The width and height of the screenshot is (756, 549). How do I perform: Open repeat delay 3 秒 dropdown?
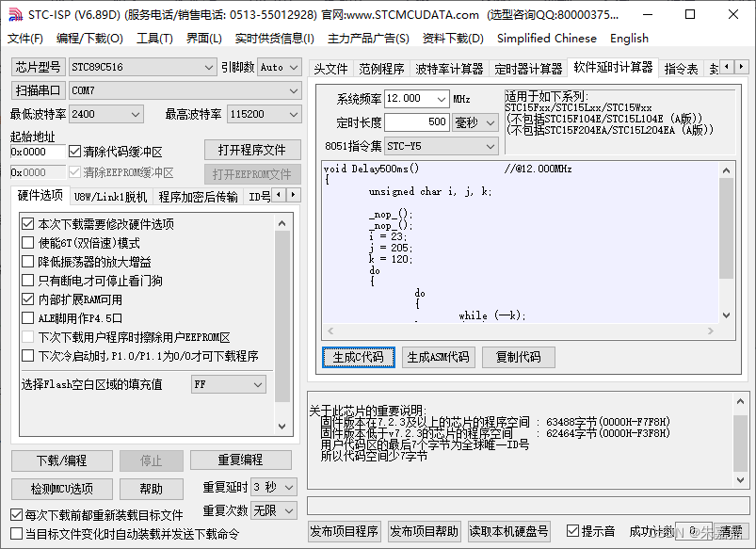click(x=273, y=487)
